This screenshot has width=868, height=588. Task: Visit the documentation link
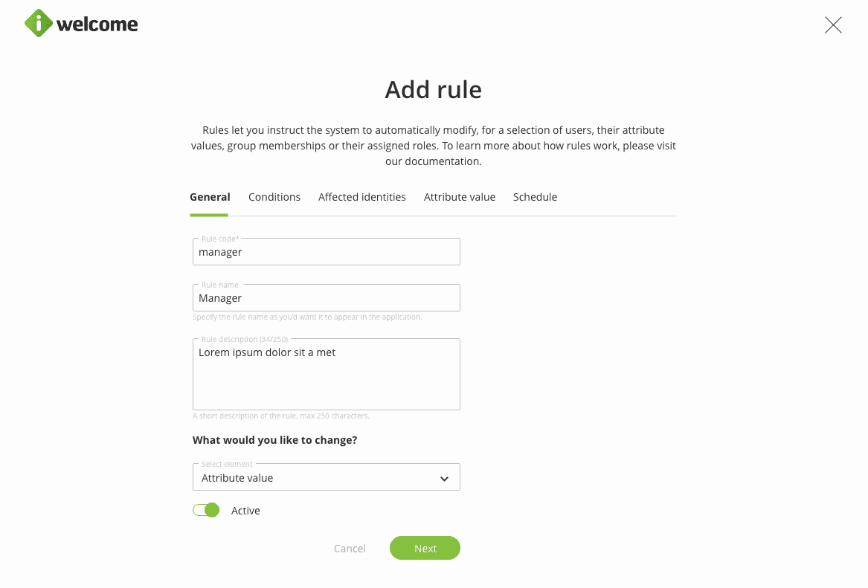[433, 161]
